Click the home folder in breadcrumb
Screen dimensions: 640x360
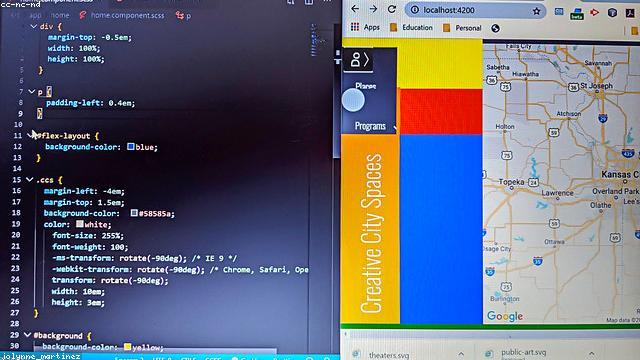pos(60,16)
